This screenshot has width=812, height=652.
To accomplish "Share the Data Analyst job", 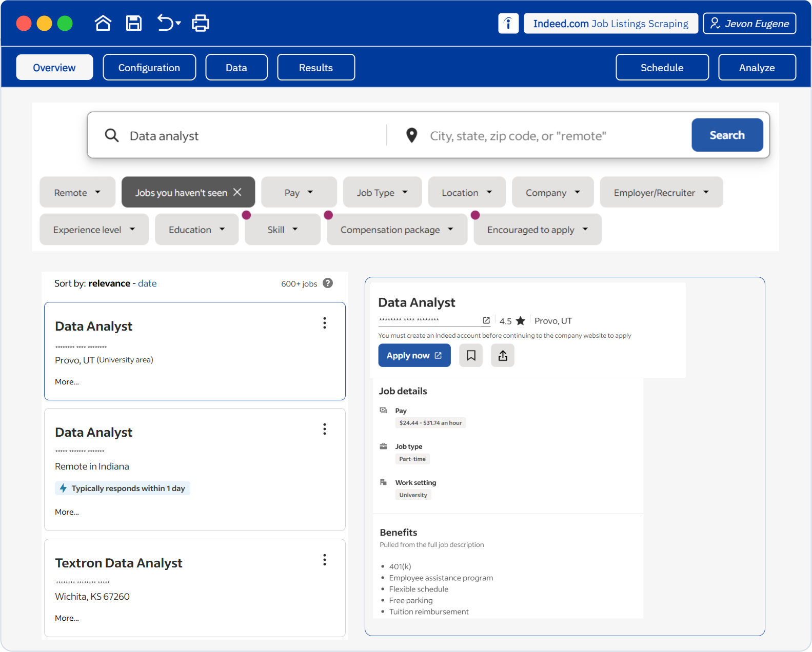I will 503,355.
